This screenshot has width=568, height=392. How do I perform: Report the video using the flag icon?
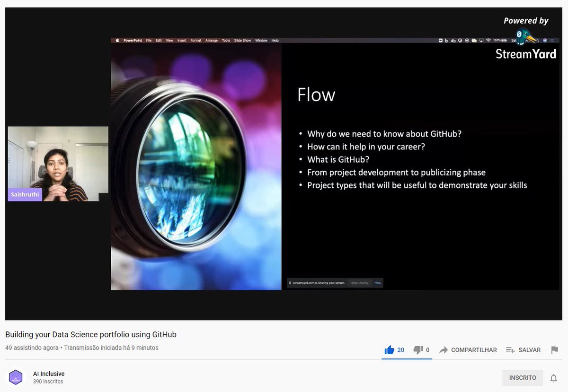[x=555, y=350]
